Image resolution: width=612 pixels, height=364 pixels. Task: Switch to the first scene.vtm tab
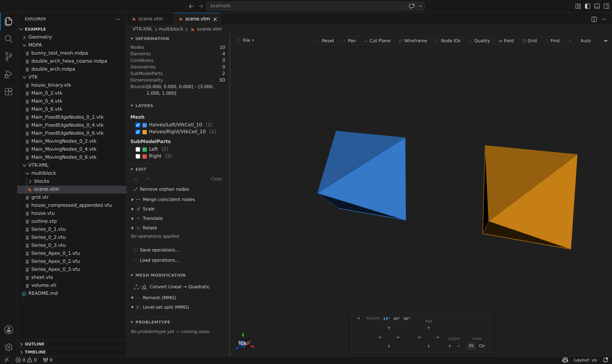tap(150, 19)
